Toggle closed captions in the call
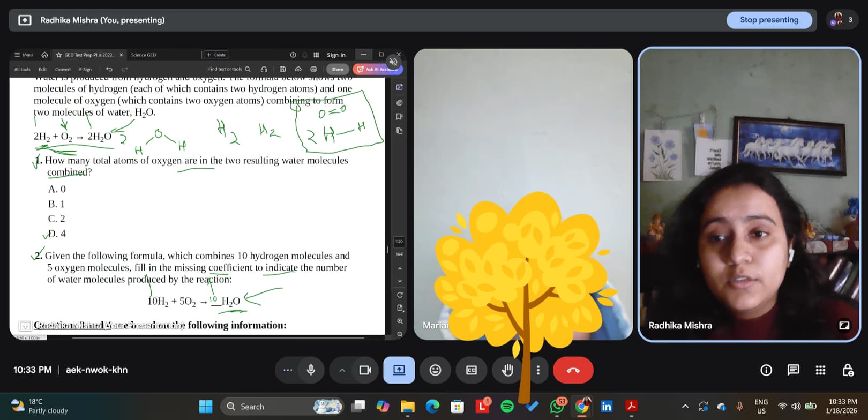The image size is (868, 420). click(x=472, y=370)
